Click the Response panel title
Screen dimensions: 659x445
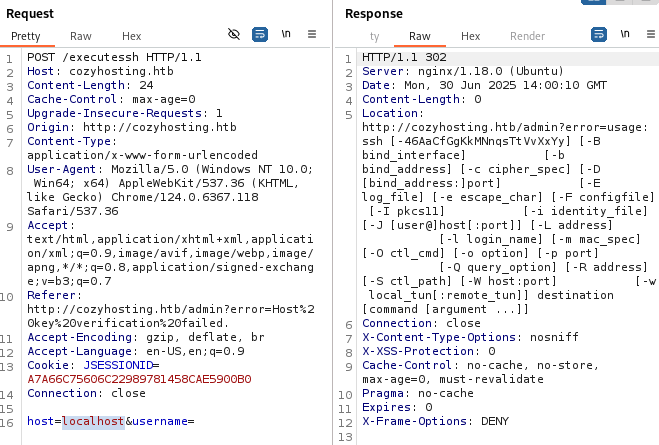tap(374, 14)
